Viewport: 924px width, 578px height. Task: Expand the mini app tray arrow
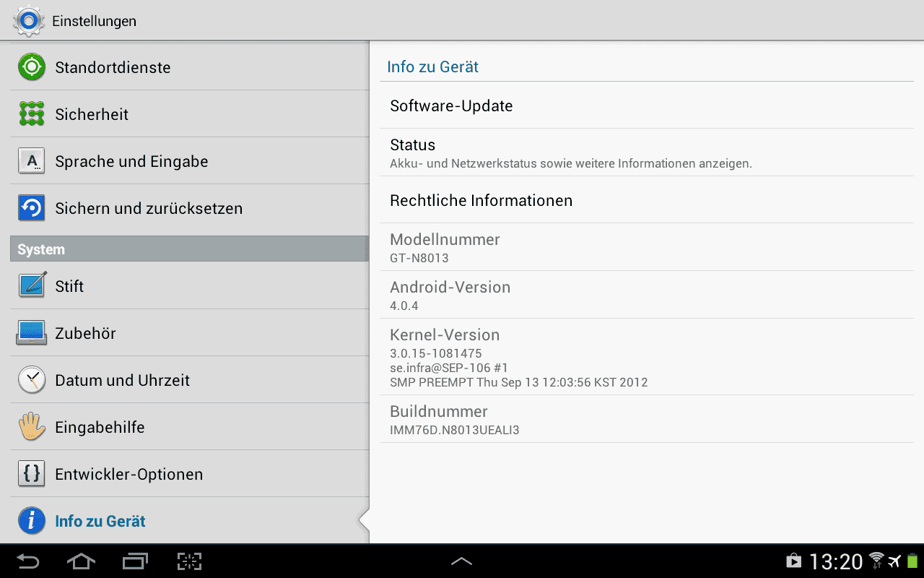462,561
